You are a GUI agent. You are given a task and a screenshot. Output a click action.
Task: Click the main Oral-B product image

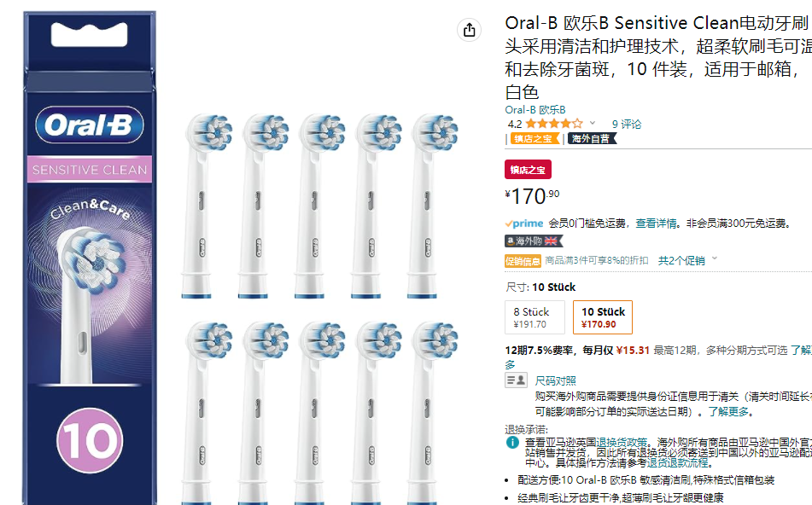point(91,256)
